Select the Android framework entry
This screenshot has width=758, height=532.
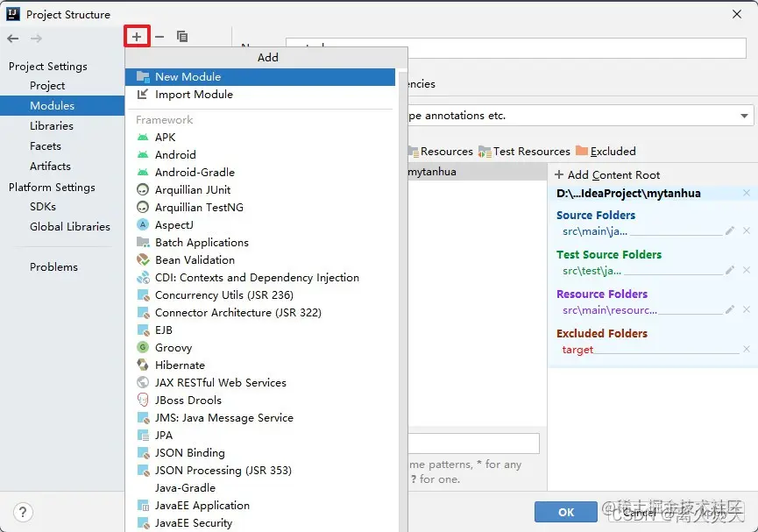tap(260, 155)
